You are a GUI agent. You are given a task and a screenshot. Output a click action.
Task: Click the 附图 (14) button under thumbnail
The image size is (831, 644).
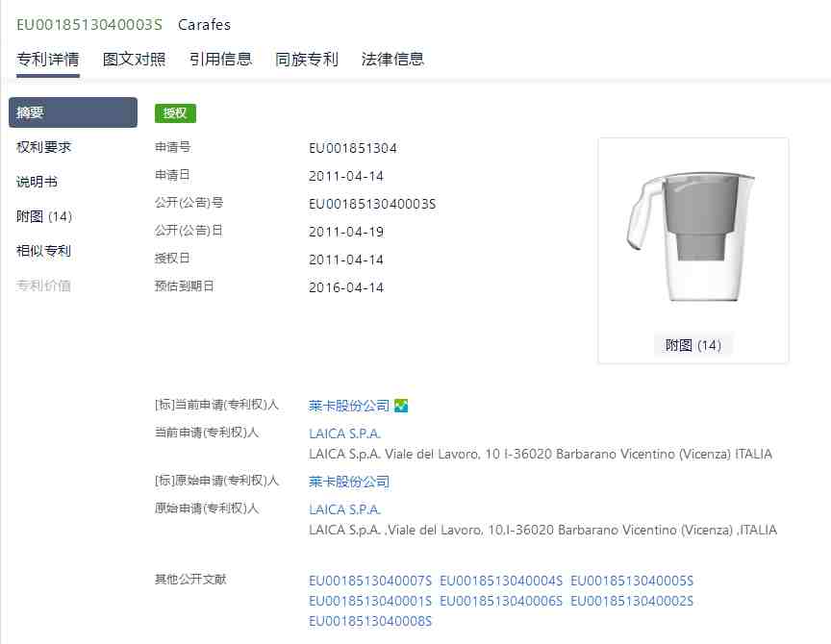pyautogui.click(x=693, y=345)
